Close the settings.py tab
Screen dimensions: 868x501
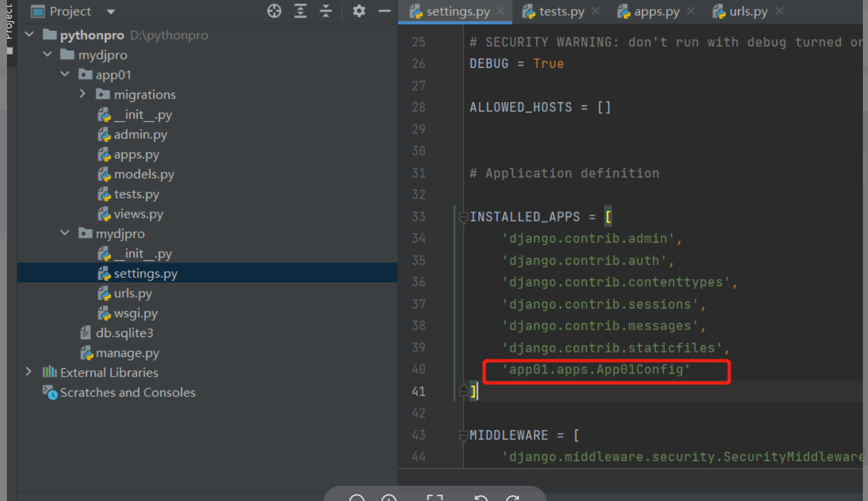pyautogui.click(x=500, y=11)
